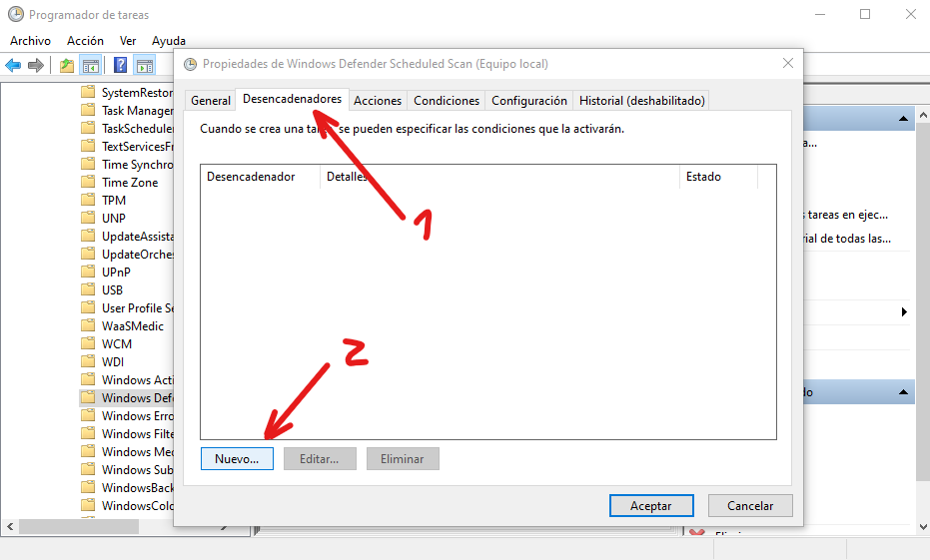930x560 pixels.
Task: Open the Ver menu
Action: click(x=128, y=40)
